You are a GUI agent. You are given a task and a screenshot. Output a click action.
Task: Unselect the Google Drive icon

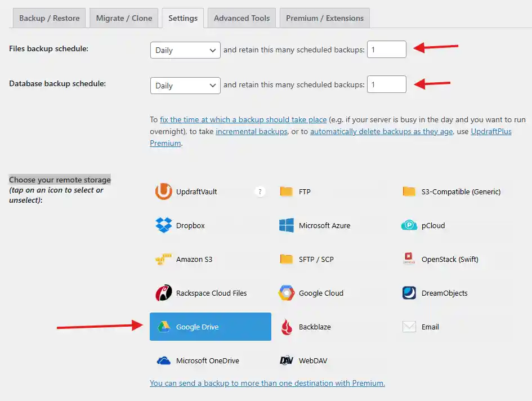click(163, 327)
